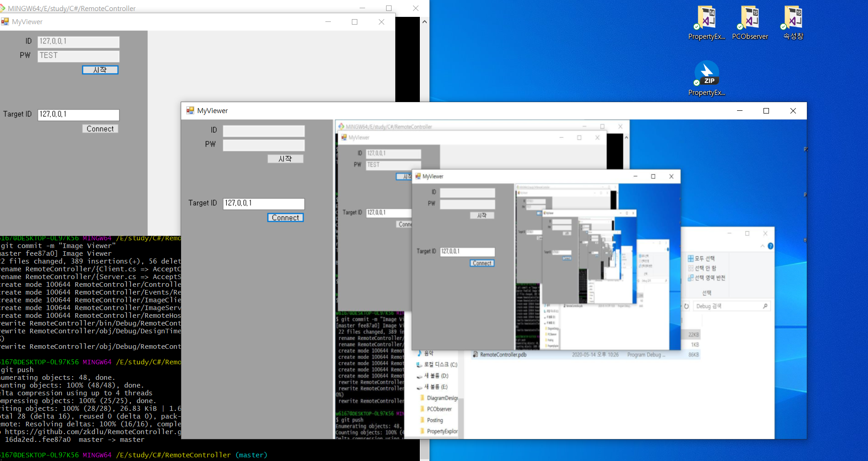This screenshot has width=868, height=461.
Task: Click the '16da2ed..fee87a0 master -> master' terminal line
Action: [74, 440]
